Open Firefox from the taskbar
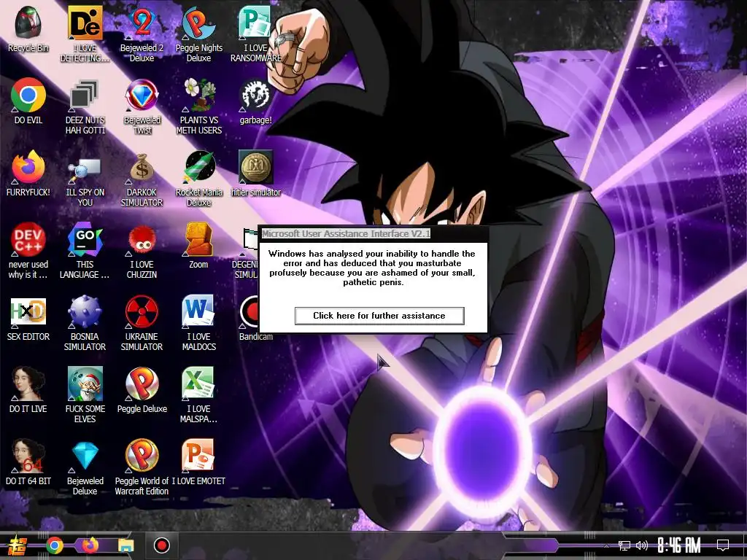The image size is (747, 560). point(90,545)
